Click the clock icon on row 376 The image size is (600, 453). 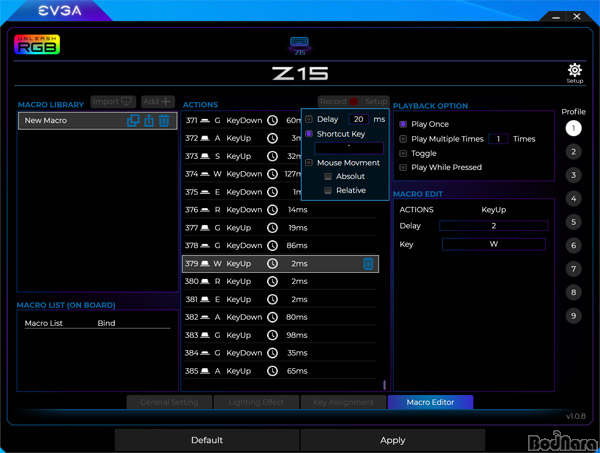(x=272, y=210)
